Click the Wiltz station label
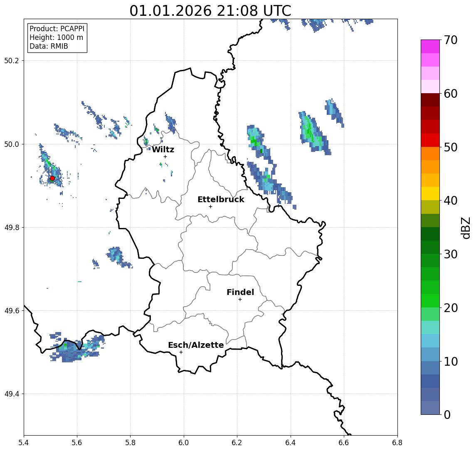 pyautogui.click(x=163, y=149)
